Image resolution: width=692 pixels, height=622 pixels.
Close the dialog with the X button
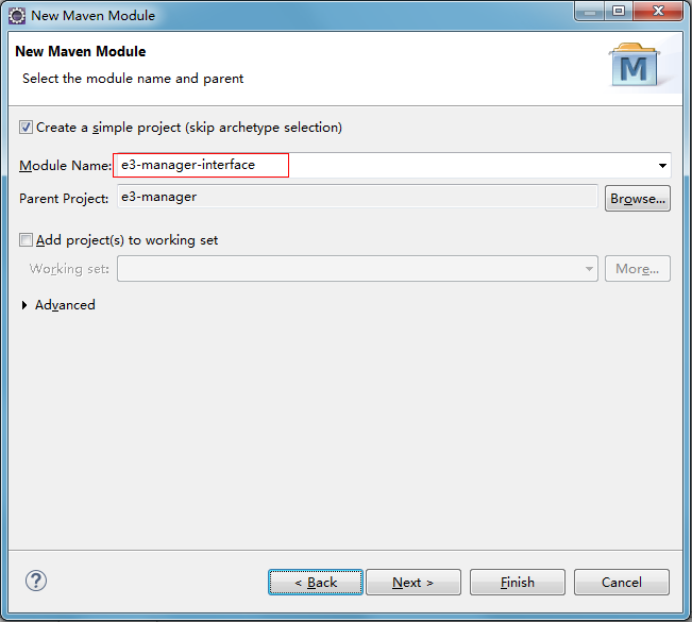(658, 11)
